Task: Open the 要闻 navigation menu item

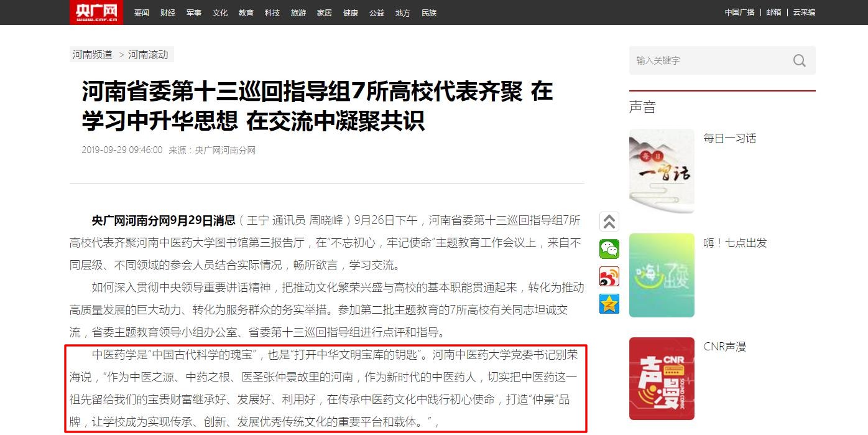Action: click(x=142, y=12)
